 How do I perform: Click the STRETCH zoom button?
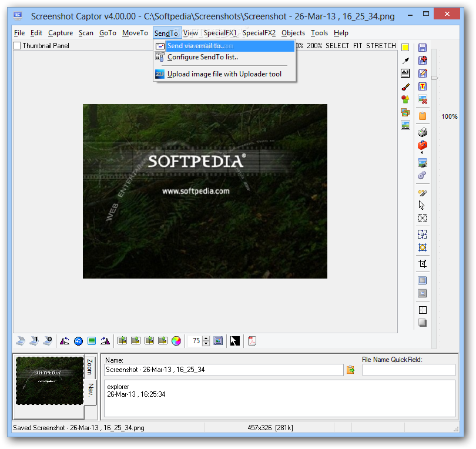[x=381, y=46]
